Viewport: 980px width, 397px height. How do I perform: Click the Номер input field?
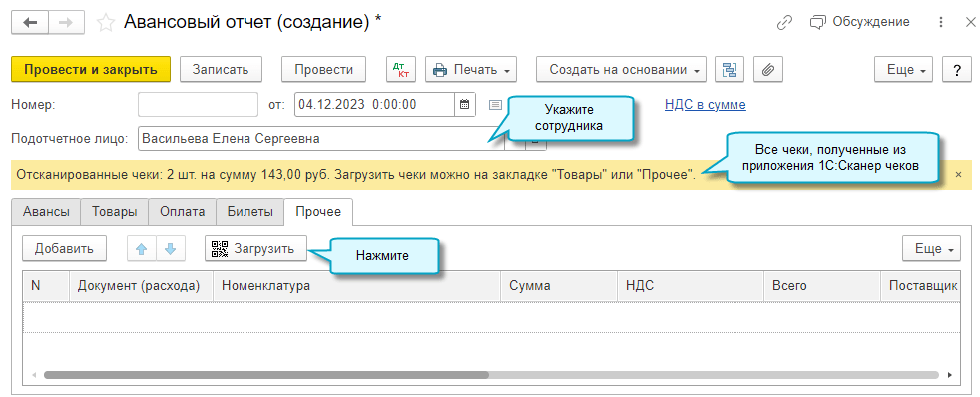coord(198,105)
